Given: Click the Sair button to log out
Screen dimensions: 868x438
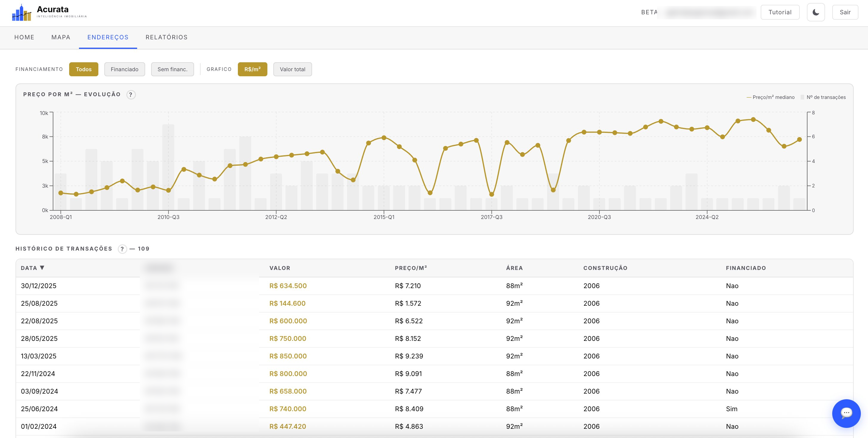Looking at the screenshot, I should 845,12.
